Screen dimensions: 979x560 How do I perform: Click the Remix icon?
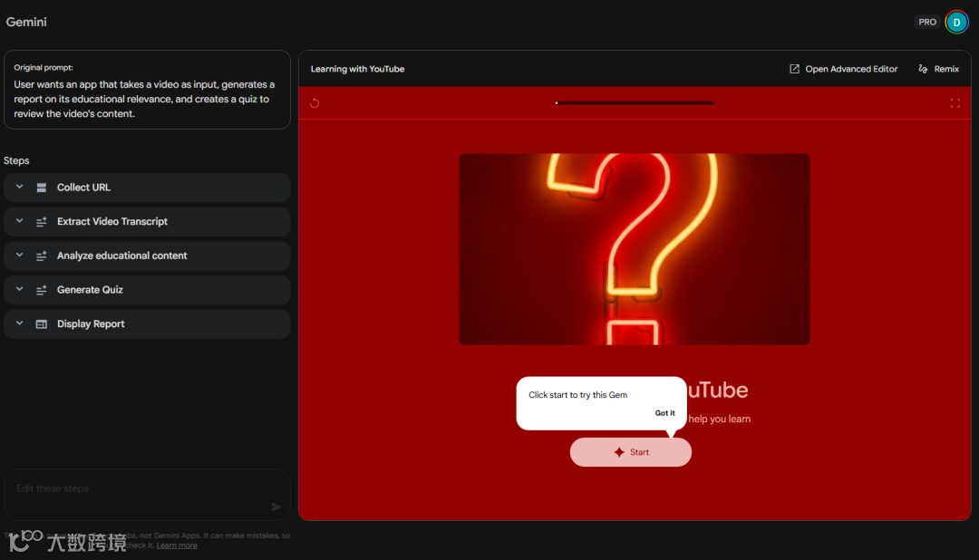pyautogui.click(x=923, y=69)
